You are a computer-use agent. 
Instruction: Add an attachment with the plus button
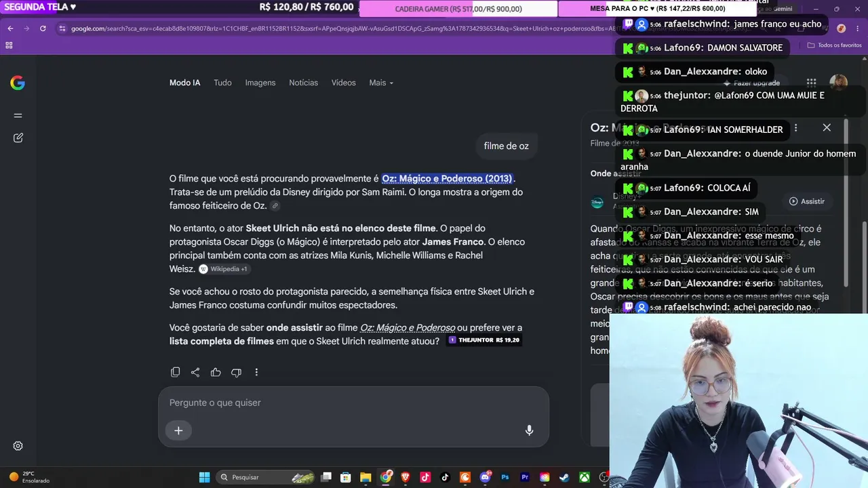(x=178, y=430)
